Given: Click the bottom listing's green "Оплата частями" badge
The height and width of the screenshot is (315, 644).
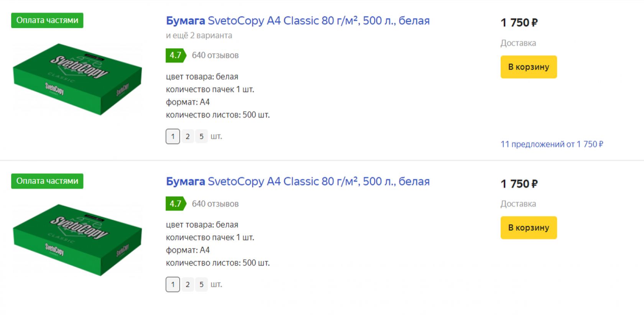Looking at the screenshot, I should point(47,181).
